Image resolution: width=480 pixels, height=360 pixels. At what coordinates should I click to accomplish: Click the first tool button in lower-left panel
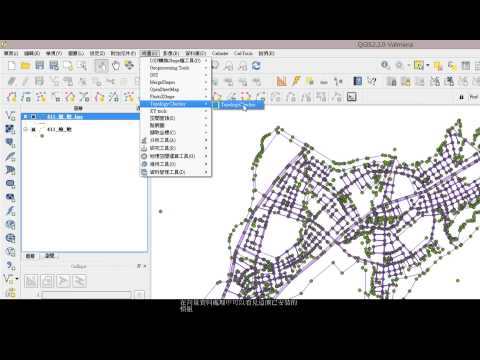(31, 281)
